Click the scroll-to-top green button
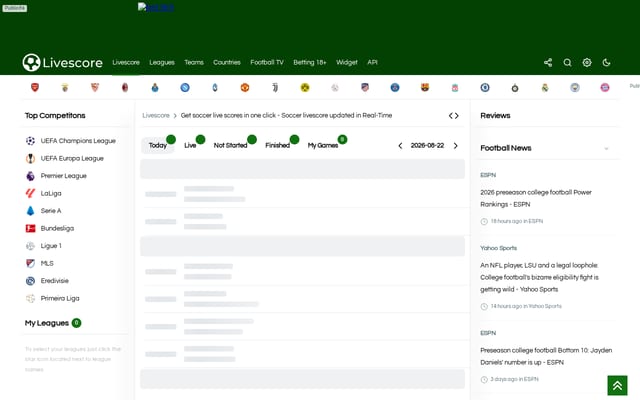The width and height of the screenshot is (640, 400). click(x=617, y=385)
